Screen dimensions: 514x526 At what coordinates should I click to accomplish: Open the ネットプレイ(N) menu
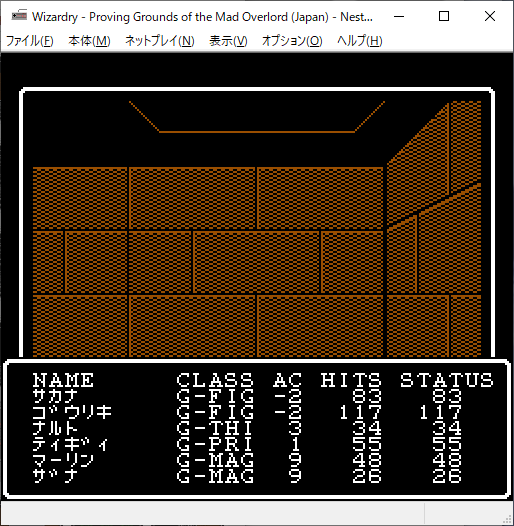160,41
